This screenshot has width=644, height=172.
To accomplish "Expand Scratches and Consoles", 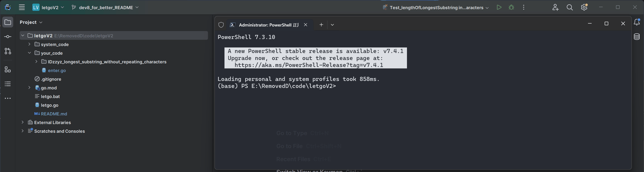I will point(23,131).
